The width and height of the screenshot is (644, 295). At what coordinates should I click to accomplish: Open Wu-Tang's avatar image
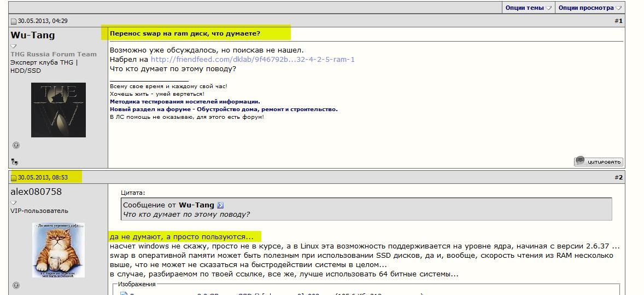click(58, 110)
